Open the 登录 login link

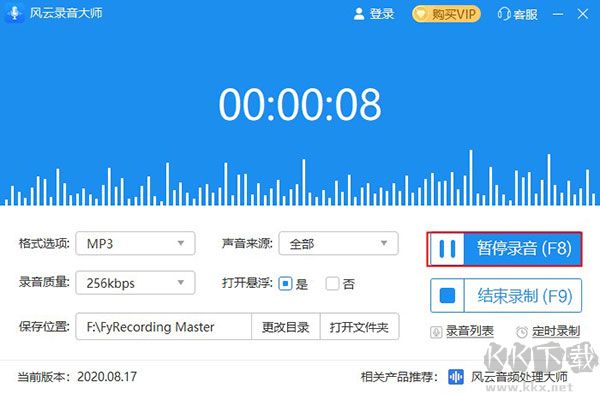coord(374,14)
